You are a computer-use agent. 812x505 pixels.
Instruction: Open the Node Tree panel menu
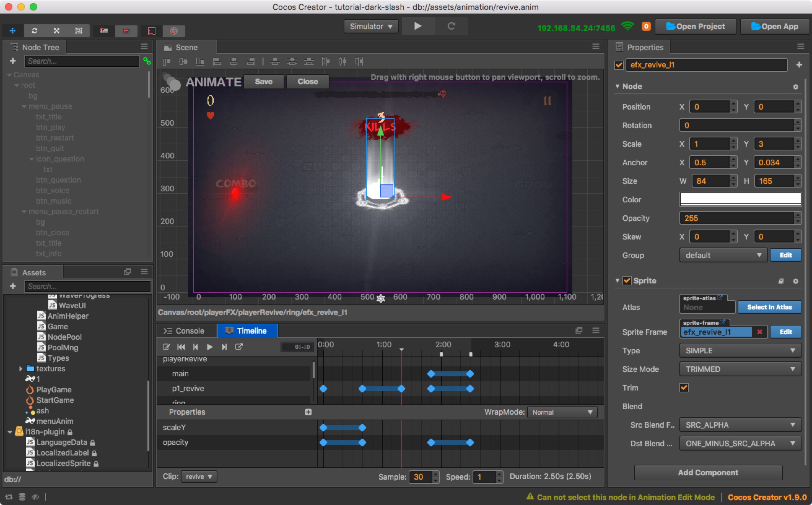[x=144, y=46]
